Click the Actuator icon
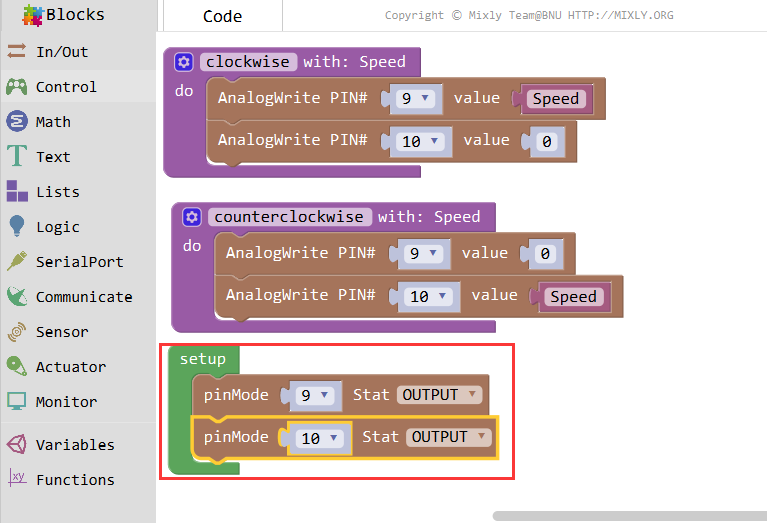Viewport: 767px width, 523px height. (17, 366)
